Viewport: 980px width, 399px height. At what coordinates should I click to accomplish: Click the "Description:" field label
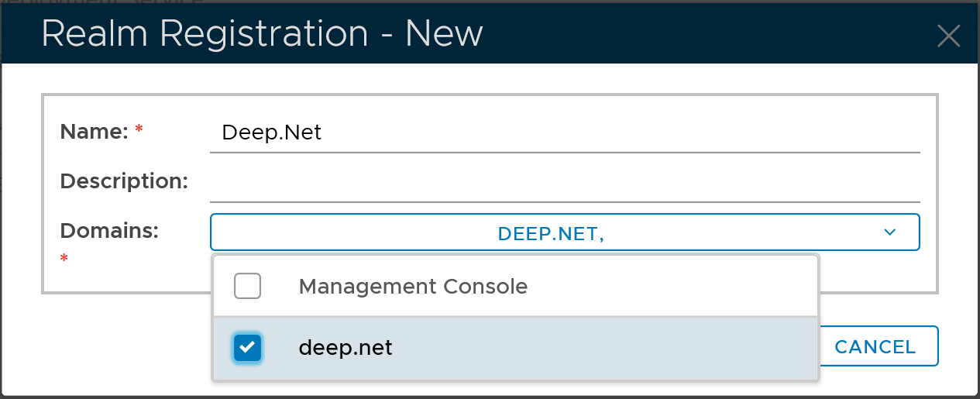coord(124,181)
